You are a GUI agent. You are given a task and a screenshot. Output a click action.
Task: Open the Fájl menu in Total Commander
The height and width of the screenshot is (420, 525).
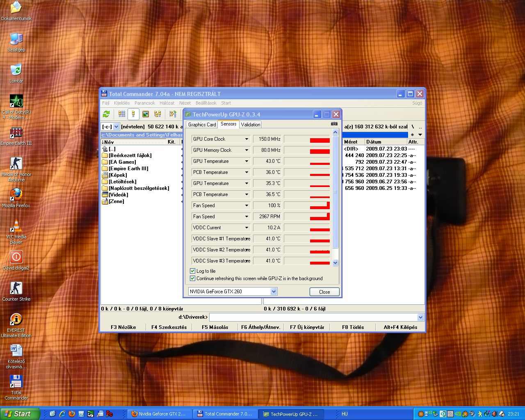click(x=106, y=103)
